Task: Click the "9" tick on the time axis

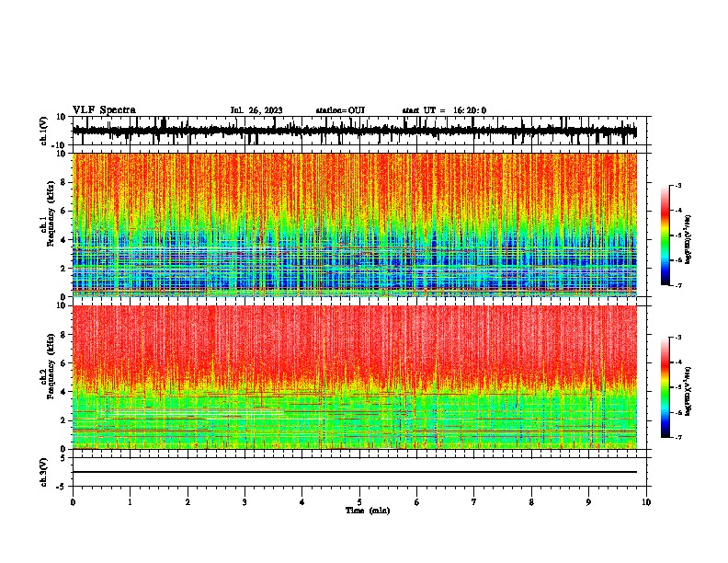Action: 588,502
